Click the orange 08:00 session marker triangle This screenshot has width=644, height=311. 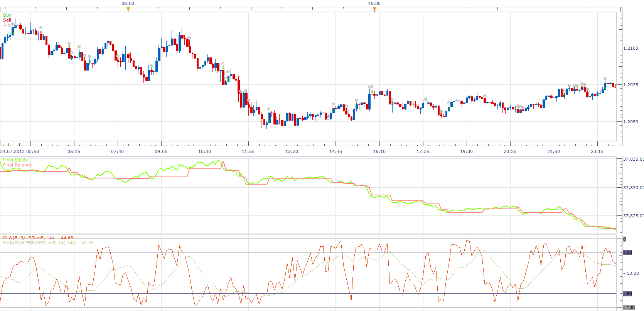click(x=128, y=10)
